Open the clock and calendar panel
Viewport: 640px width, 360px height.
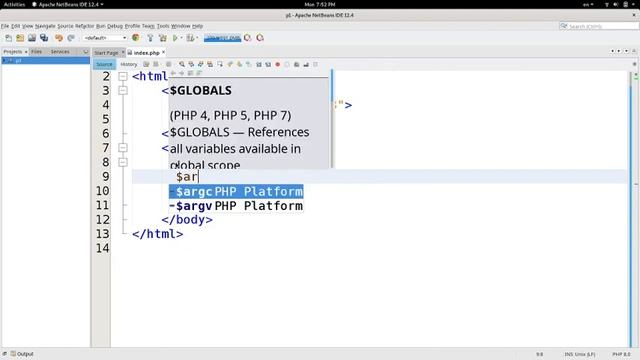coord(320,4)
